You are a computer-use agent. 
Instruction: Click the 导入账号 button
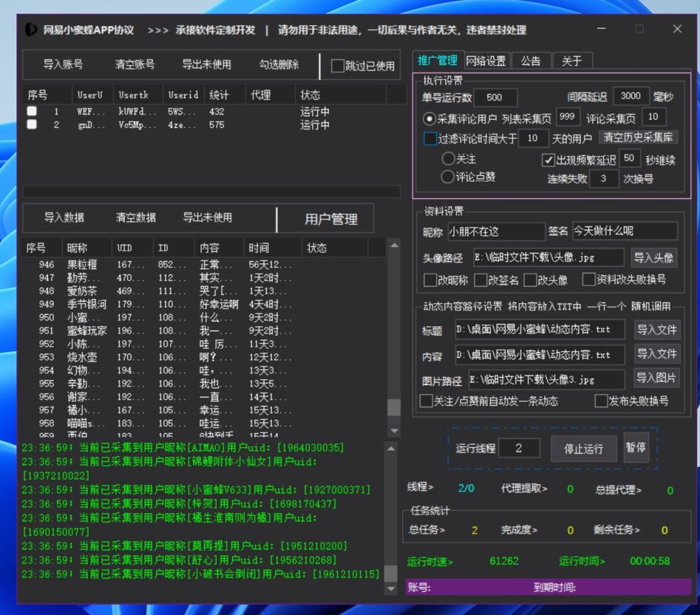[x=63, y=65]
